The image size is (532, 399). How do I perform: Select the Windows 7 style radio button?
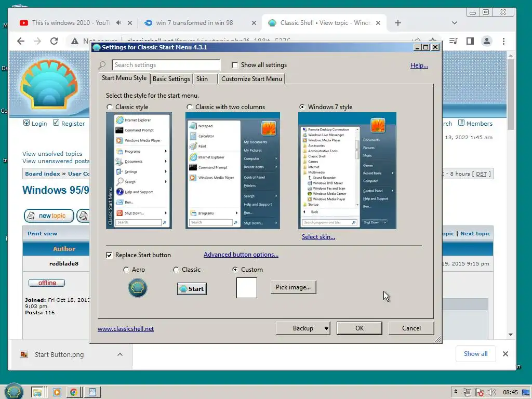tap(302, 107)
